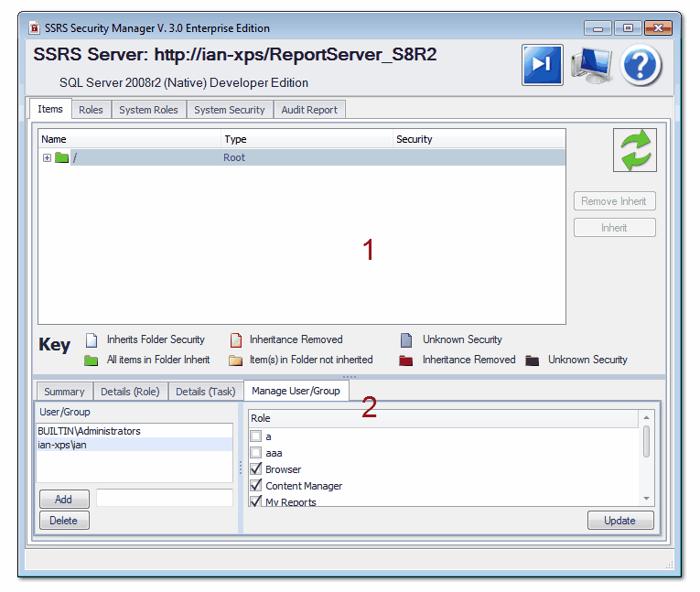The image size is (700, 592).
Task: Click the Name column header
Action: (130, 139)
